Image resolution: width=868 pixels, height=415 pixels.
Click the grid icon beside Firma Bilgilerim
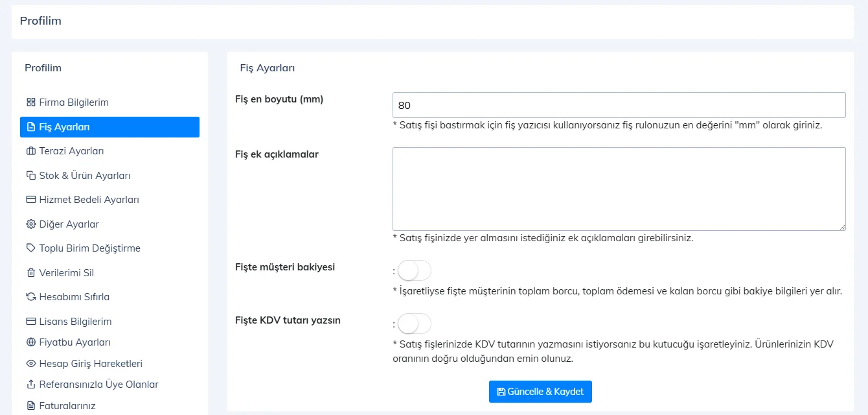pos(30,102)
